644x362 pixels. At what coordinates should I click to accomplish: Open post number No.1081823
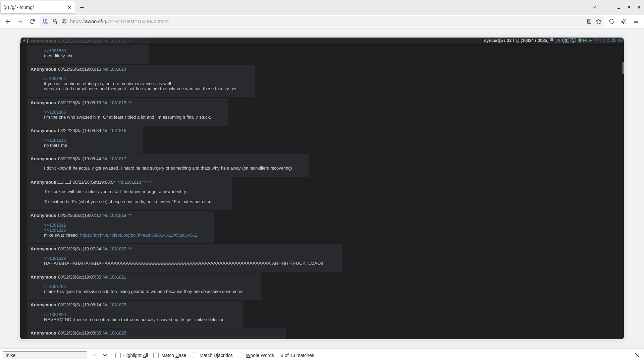114,305
